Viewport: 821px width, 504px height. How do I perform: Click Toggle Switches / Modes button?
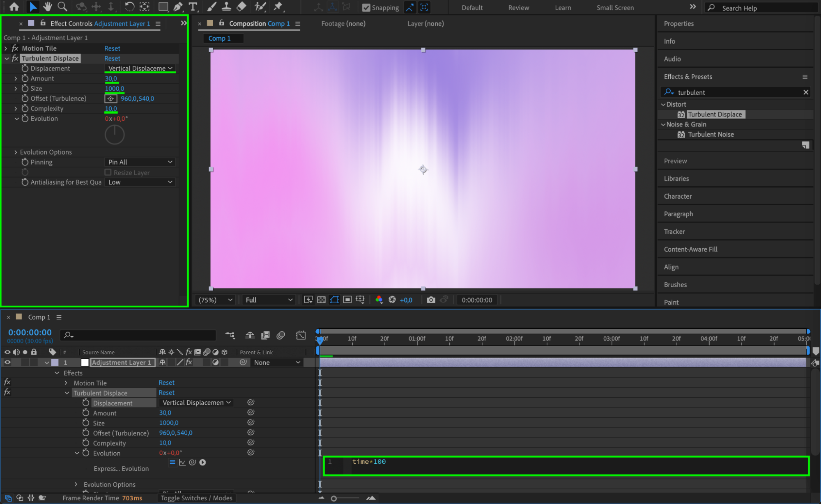point(196,498)
